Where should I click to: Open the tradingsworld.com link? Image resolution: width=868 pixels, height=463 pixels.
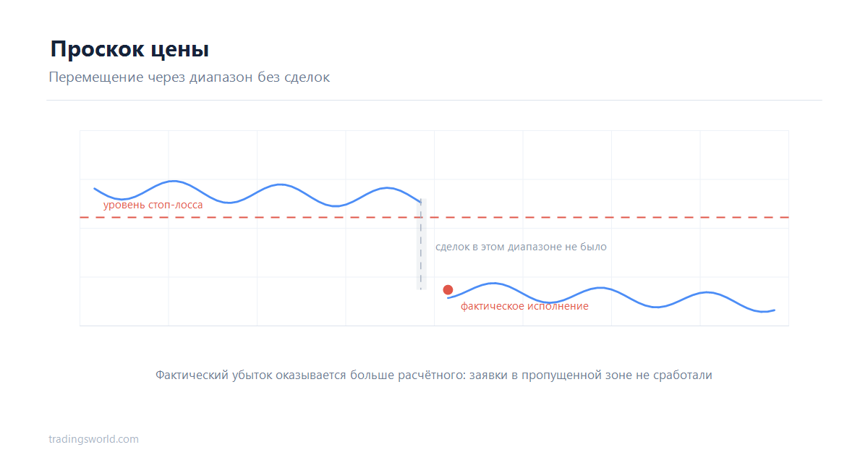tap(93, 439)
